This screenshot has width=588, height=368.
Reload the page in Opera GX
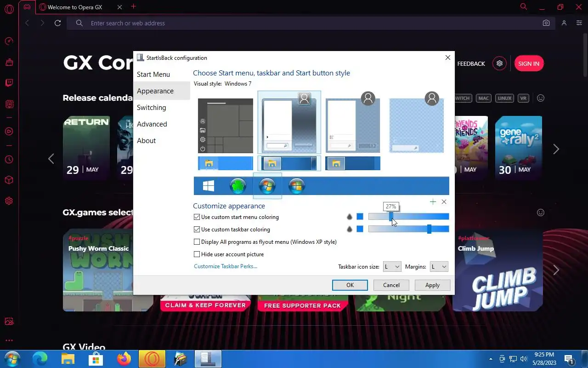pos(57,23)
